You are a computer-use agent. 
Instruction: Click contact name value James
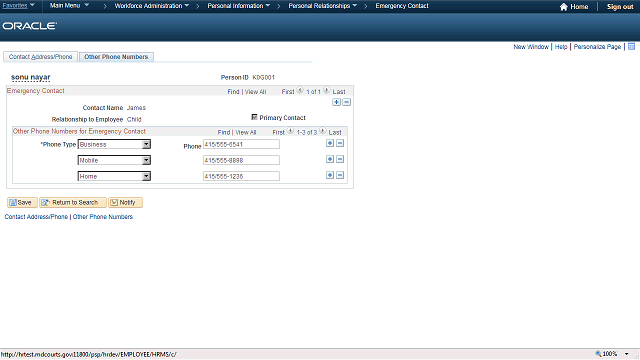[136, 108]
